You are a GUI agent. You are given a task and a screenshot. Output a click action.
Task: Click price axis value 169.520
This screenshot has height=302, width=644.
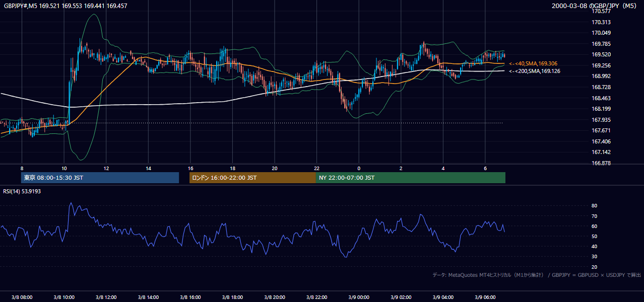pyautogui.click(x=601, y=54)
